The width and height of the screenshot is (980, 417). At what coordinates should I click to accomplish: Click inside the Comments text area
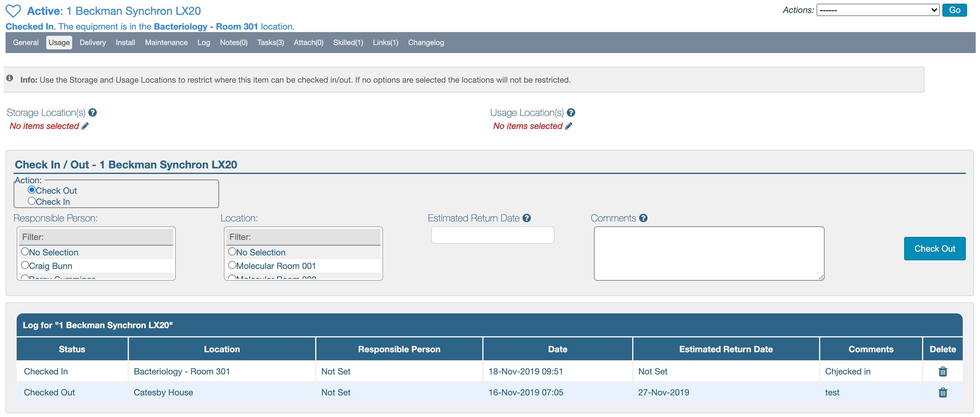709,254
